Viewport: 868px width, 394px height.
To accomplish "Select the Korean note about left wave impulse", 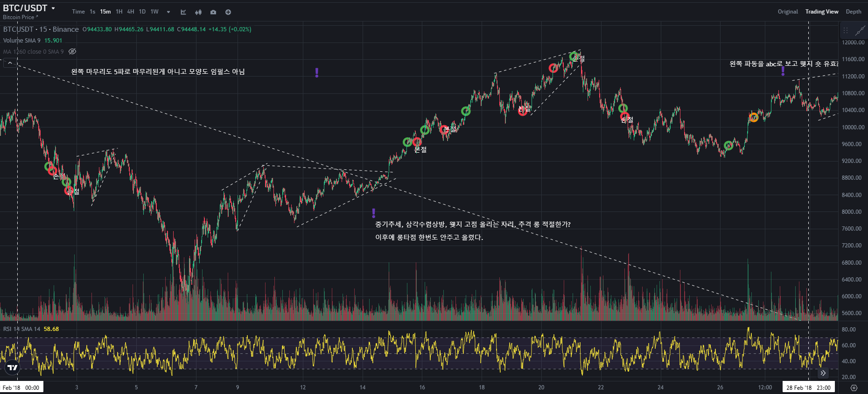I will [158, 71].
